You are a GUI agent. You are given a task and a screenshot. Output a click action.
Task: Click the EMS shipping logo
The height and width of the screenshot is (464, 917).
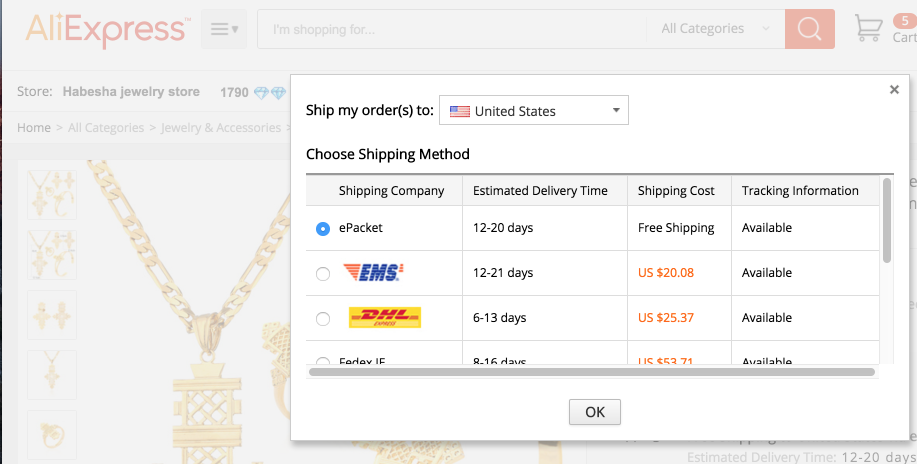[373, 273]
